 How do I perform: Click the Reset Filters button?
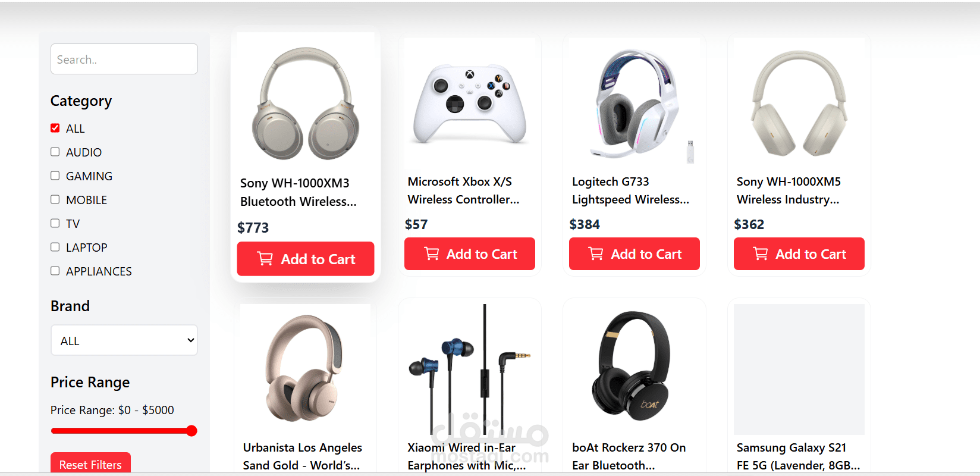pyautogui.click(x=90, y=464)
